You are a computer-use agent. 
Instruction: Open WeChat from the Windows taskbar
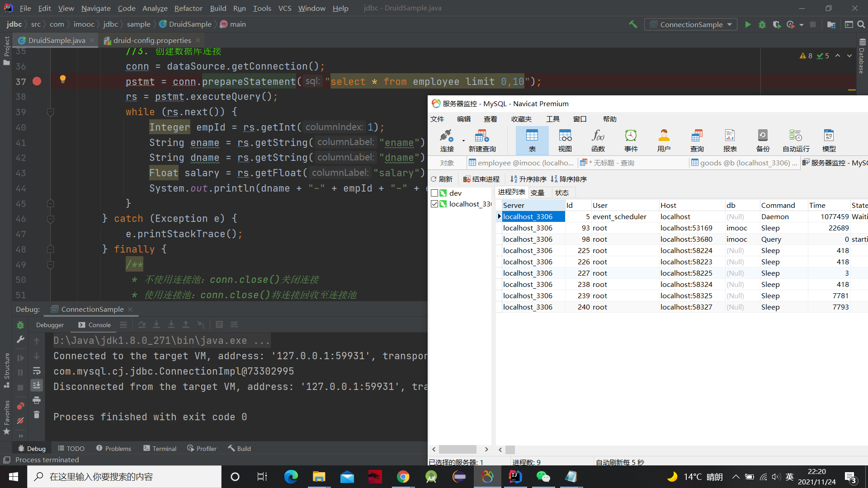[x=543, y=477]
